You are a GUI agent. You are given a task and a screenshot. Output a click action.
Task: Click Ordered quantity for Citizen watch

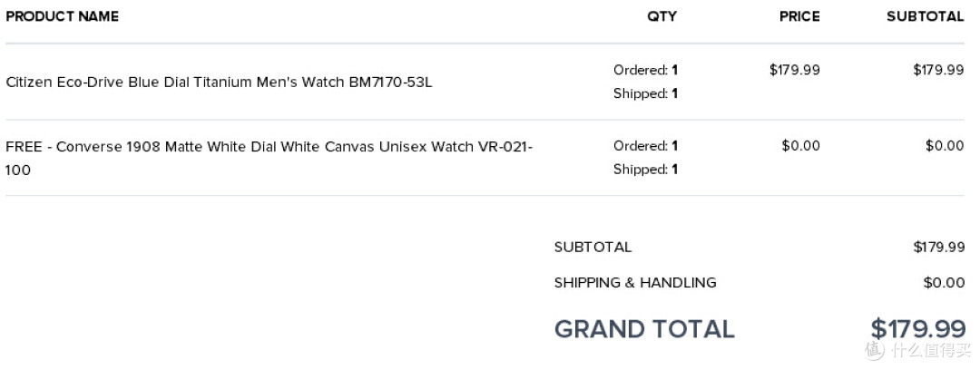[646, 70]
